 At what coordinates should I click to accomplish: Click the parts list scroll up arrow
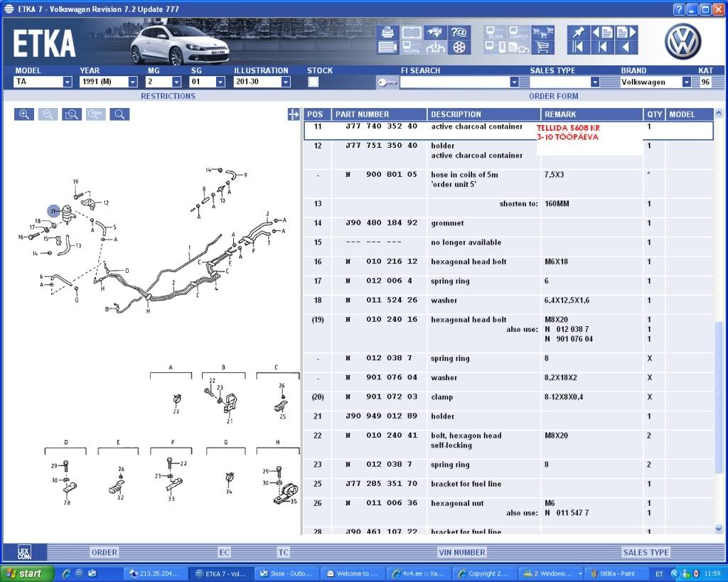click(719, 113)
